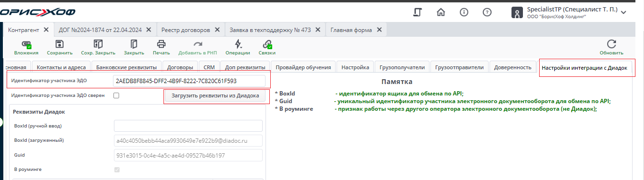644x180 pixels.
Task: Click ООО "БорисХоф Холдинг" company text
Action: [x=556, y=17]
